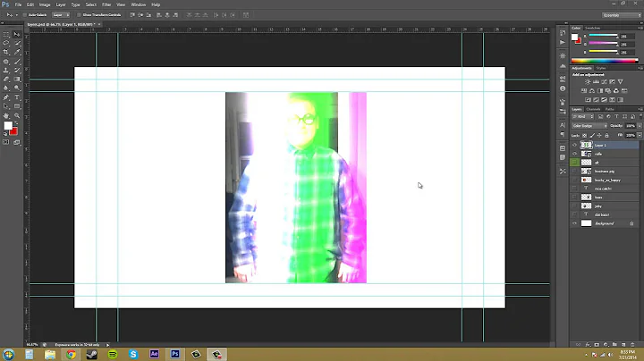Open the Filter menu
Screen dimensions: 644x361
click(106, 4)
